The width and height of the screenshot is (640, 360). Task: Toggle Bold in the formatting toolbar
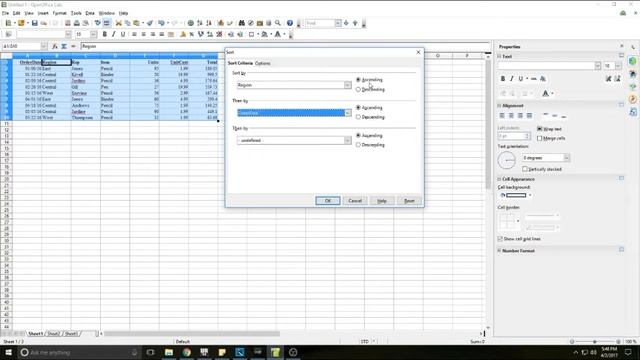point(104,34)
